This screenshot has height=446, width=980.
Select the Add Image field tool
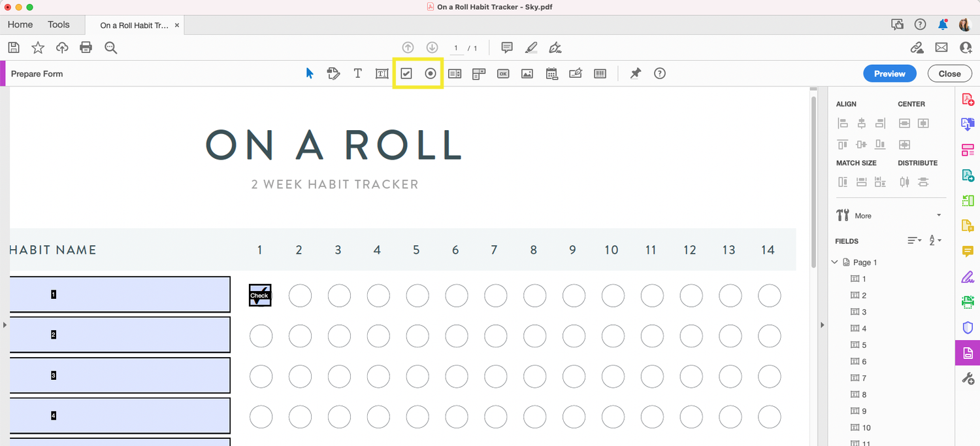[x=527, y=73]
